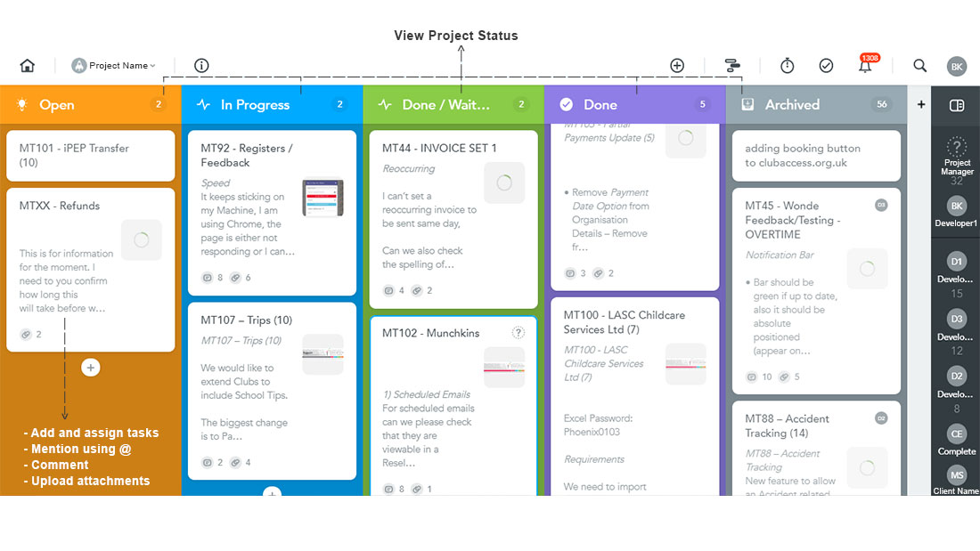Open the search magnifier icon
Image resolution: width=980 pixels, height=551 pixels.
919,66
